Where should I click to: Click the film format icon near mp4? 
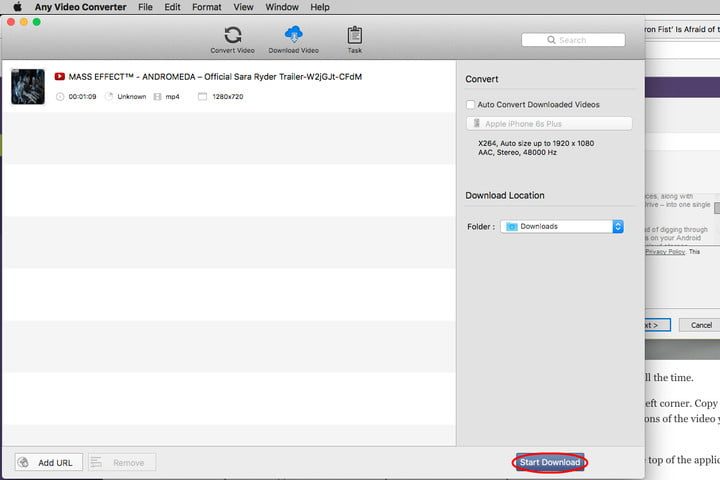click(157, 97)
